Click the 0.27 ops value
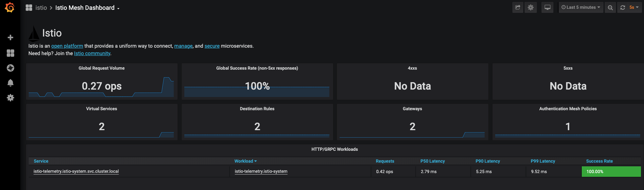This screenshot has height=190, width=644. 102,86
